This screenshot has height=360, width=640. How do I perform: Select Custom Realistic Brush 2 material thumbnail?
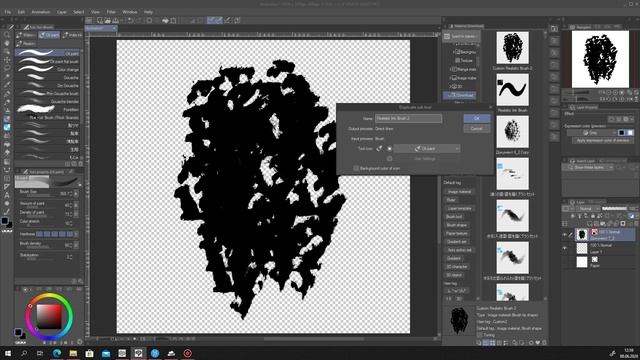click(x=512, y=48)
